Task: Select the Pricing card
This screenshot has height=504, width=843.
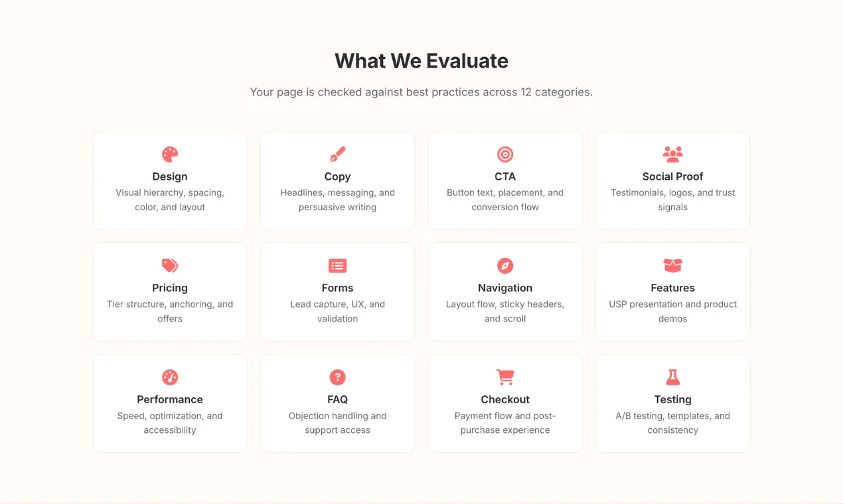Action: [x=170, y=292]
